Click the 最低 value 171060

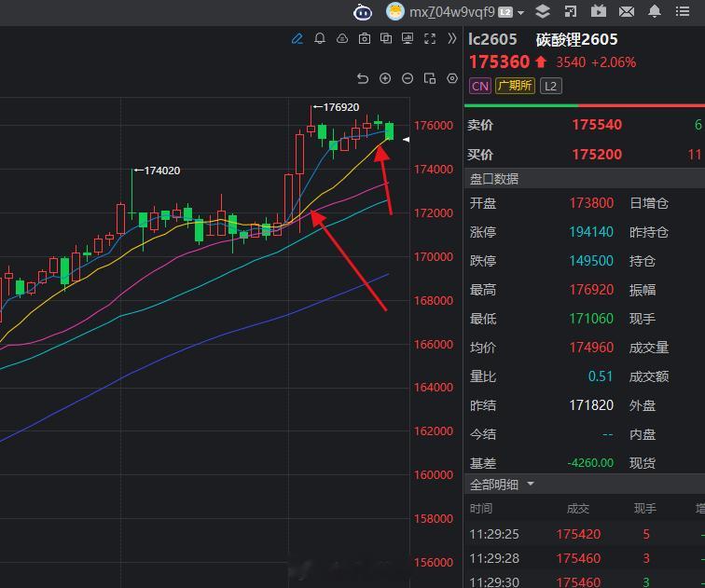click(591, 319)
